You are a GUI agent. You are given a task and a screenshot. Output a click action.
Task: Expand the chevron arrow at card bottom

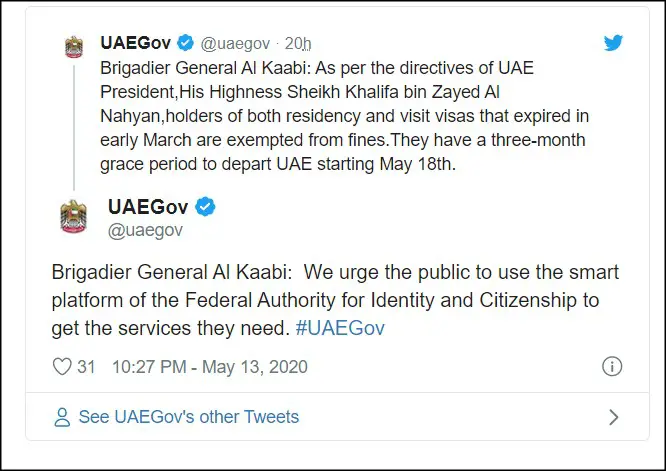point(613,417)
